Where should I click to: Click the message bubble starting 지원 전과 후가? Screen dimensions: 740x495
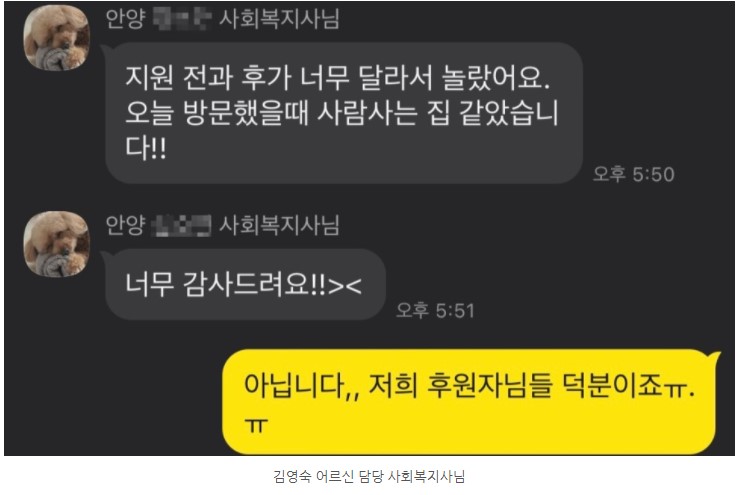[344, 113]
